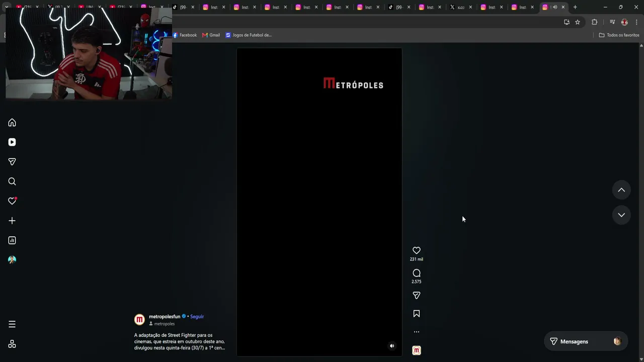Image resolution: width=644 pixels, height=362 pixels.
Task: Open the Facebook bookmark
Action: tap(185, 35)
